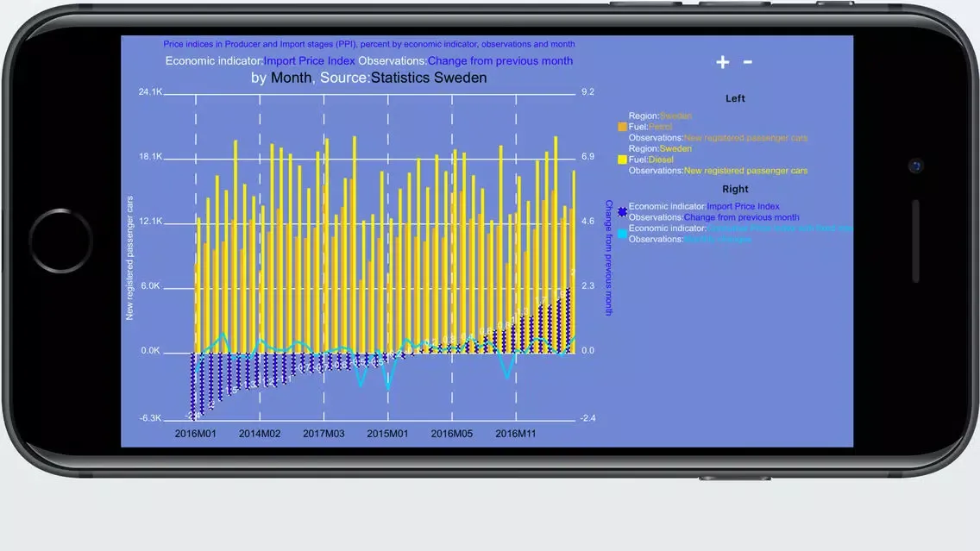Click the 2014M02 x-axis label

[x=260, y=434]
